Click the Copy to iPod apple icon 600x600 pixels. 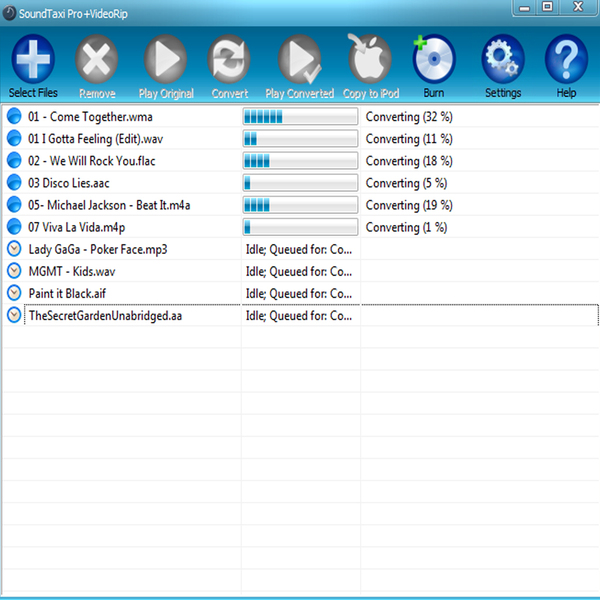tap(370, 58)
